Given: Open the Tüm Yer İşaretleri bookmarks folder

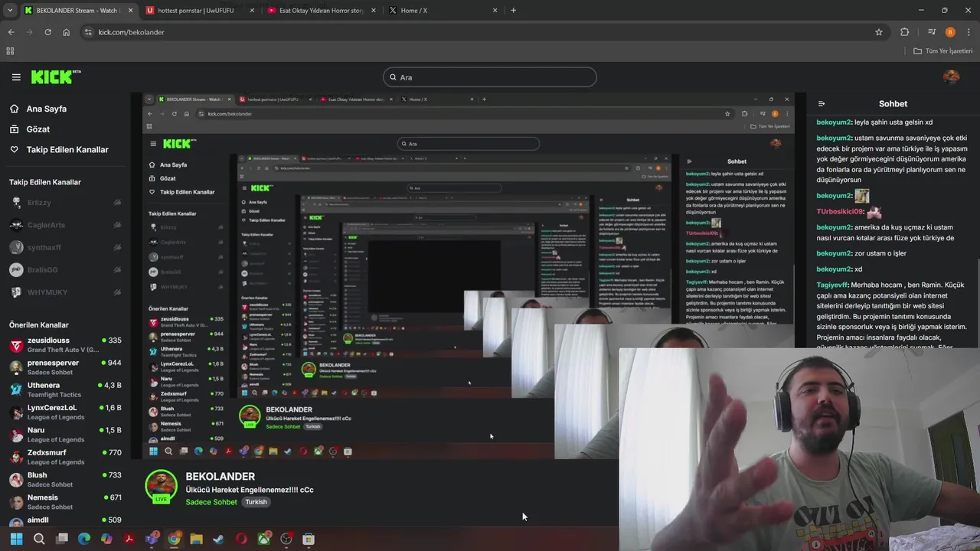Looking at the screenshot, I should pos(943,51).
